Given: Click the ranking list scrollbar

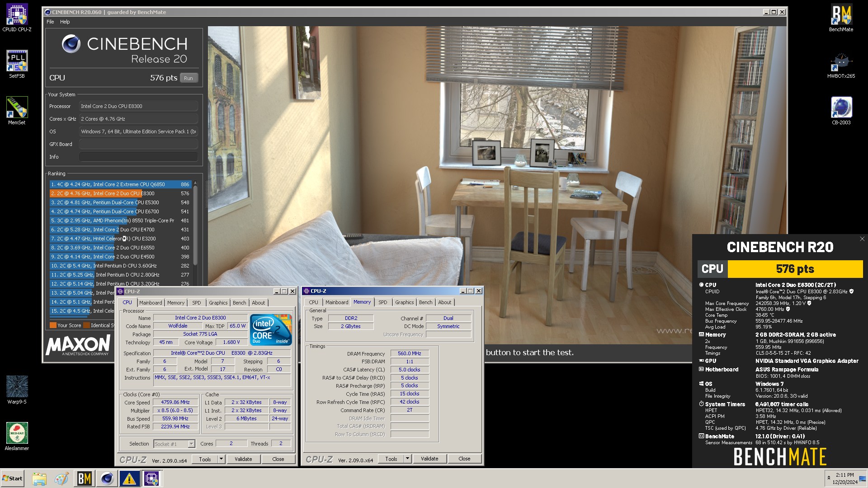Looking at the screenshot, I should [195, 224].
